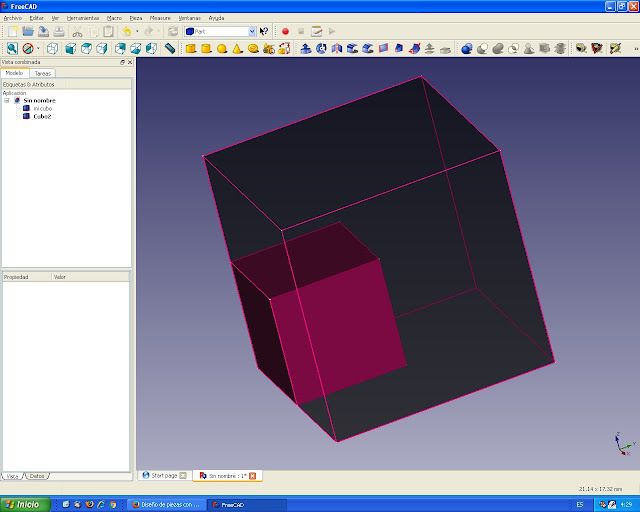Viewport: 640px width, 512px height.
Task: Switch to the Vista property tab
Action: click(x=12, y=476)
